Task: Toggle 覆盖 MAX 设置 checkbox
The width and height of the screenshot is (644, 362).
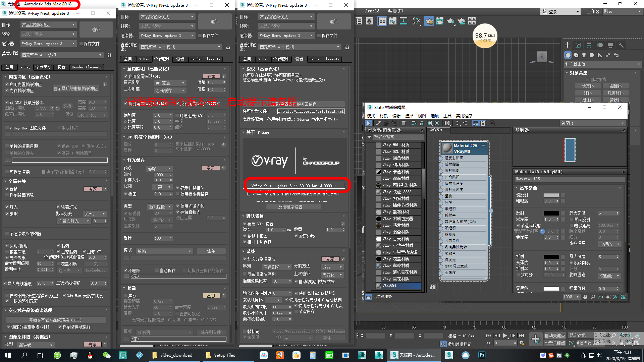Action: [x=245, y=224]
